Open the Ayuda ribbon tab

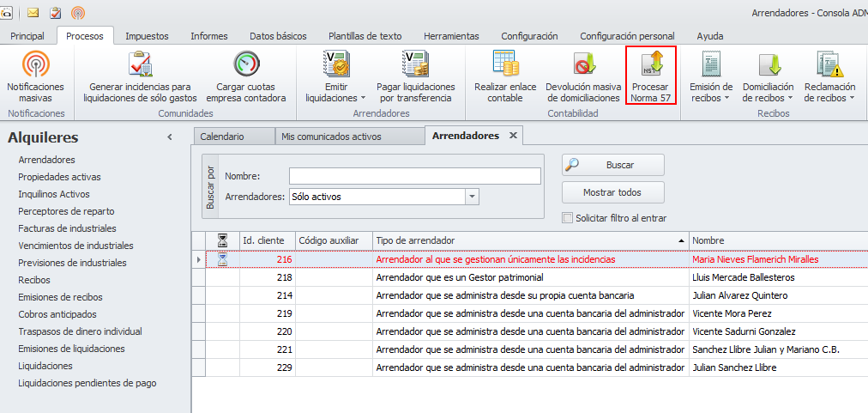pos(710,36)
